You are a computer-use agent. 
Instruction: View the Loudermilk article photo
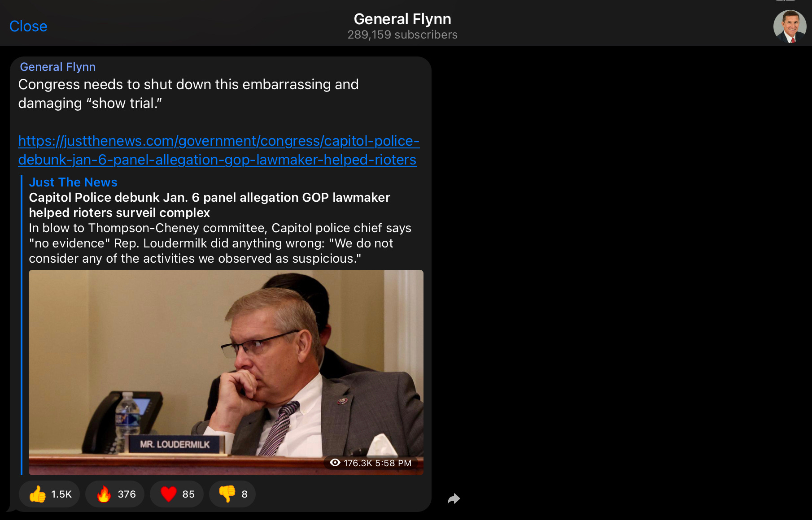(x=226, y=372)
